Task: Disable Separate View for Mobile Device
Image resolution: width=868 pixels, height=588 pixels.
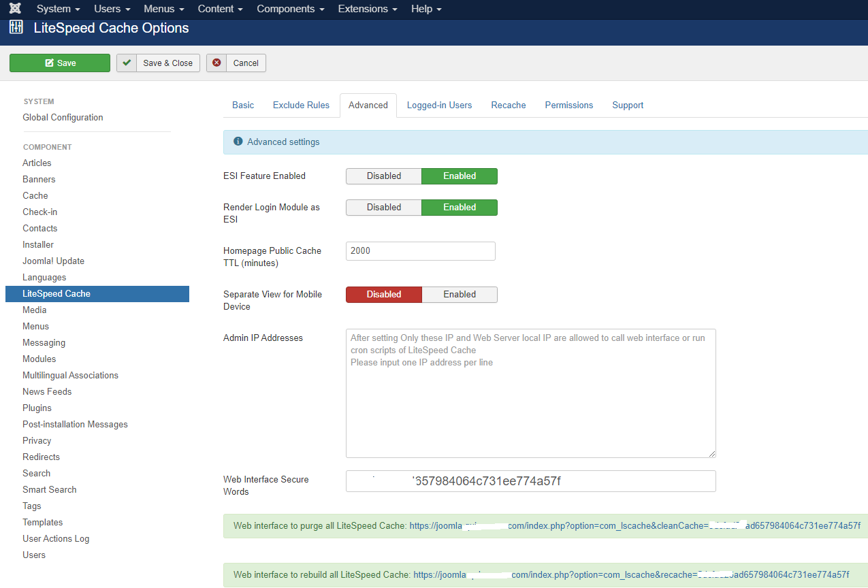Action: pyautogui.click(x=384, y=294)
